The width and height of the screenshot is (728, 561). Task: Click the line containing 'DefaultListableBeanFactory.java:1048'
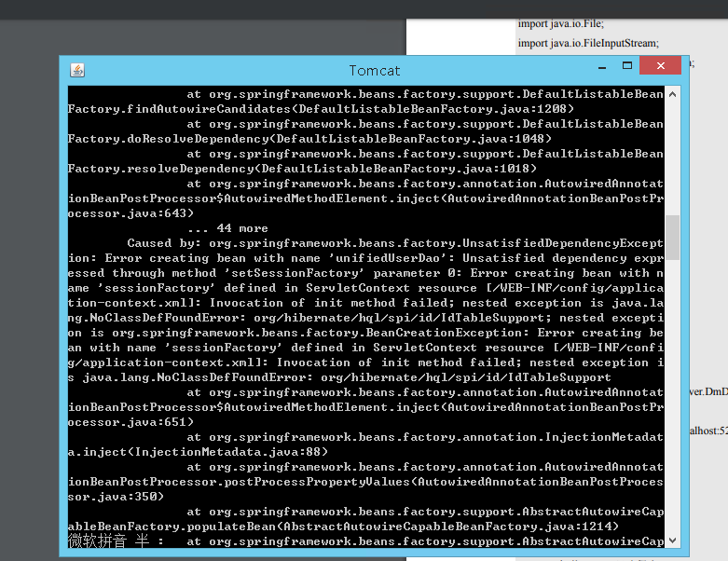coord(309,139)
